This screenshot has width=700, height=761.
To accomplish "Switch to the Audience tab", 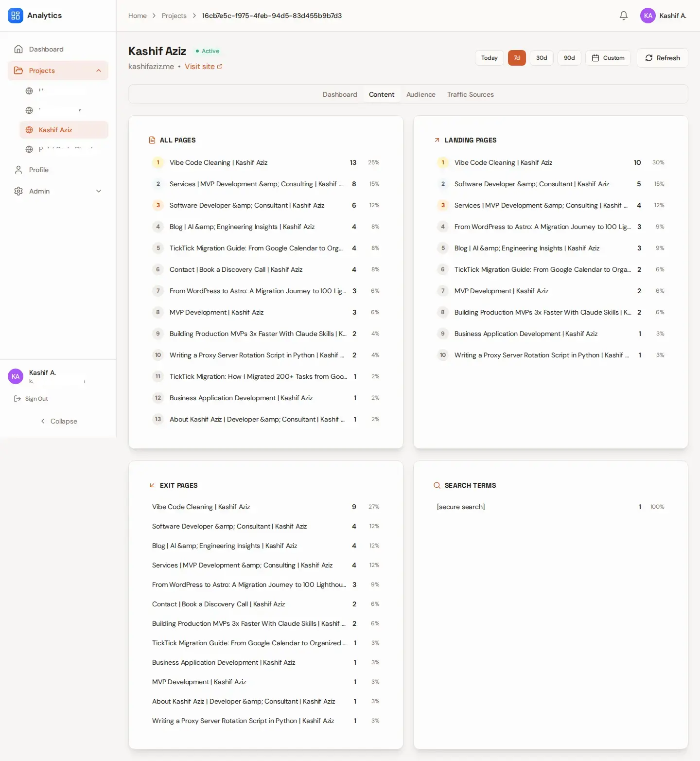I will (x=420, y=94).
